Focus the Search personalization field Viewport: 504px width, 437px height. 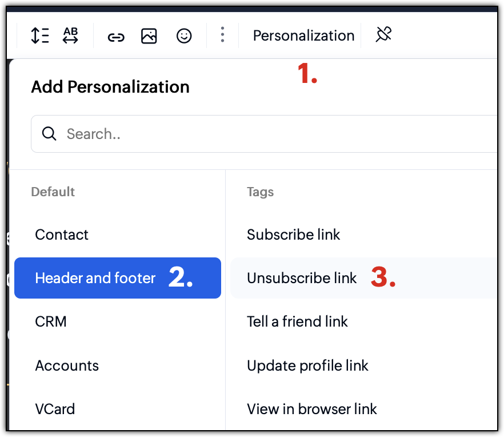tap(264, 134)
